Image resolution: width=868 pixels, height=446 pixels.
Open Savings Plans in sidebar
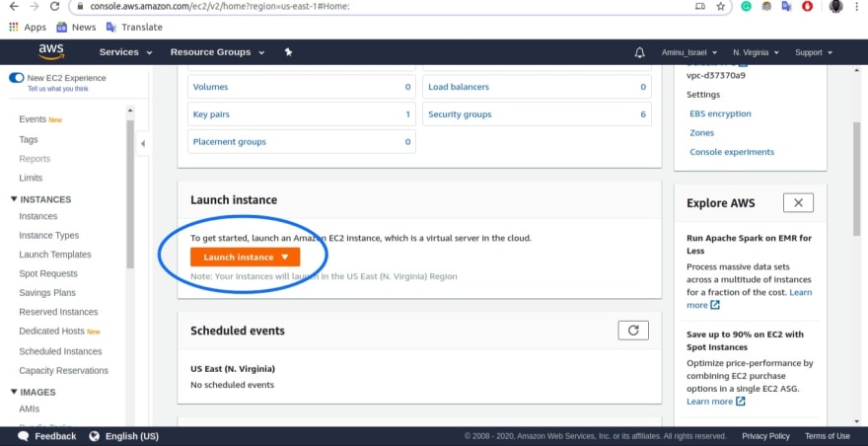47,292
